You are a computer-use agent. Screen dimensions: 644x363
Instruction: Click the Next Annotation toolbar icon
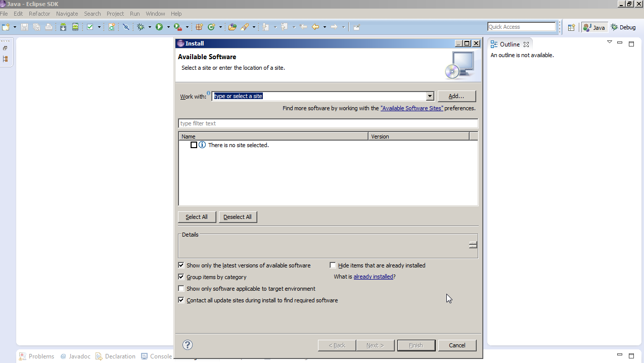click(x=266, y=27)
